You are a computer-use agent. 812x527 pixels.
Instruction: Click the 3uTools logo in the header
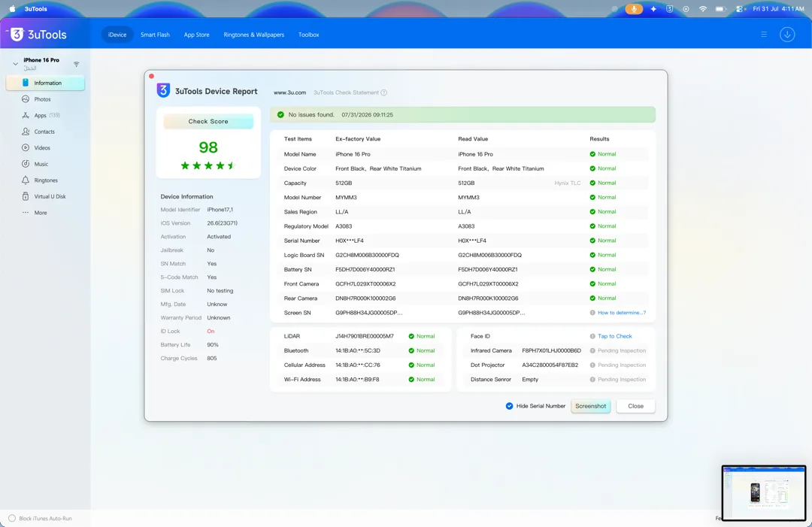(x=39, y=35)
